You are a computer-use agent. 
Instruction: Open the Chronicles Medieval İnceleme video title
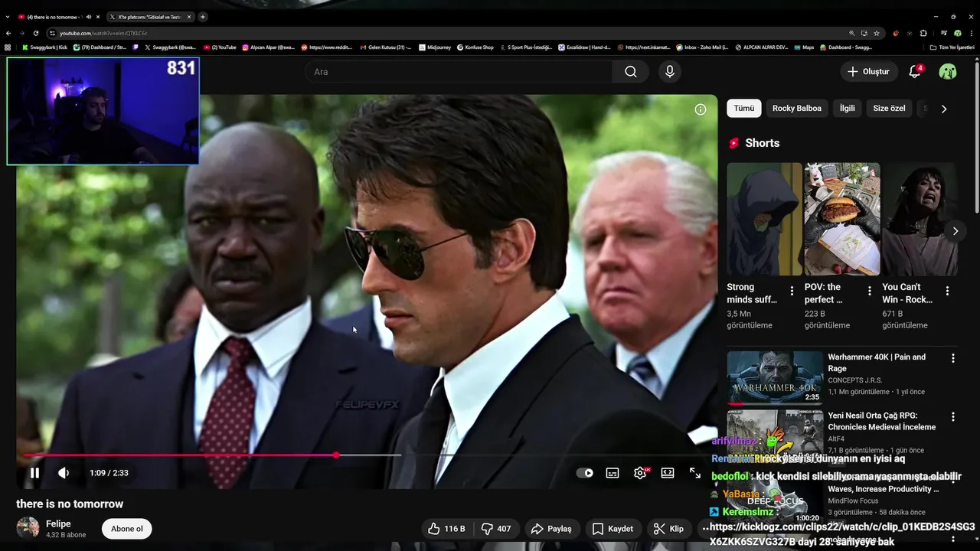pyautogui.click(x=882, y=421)
